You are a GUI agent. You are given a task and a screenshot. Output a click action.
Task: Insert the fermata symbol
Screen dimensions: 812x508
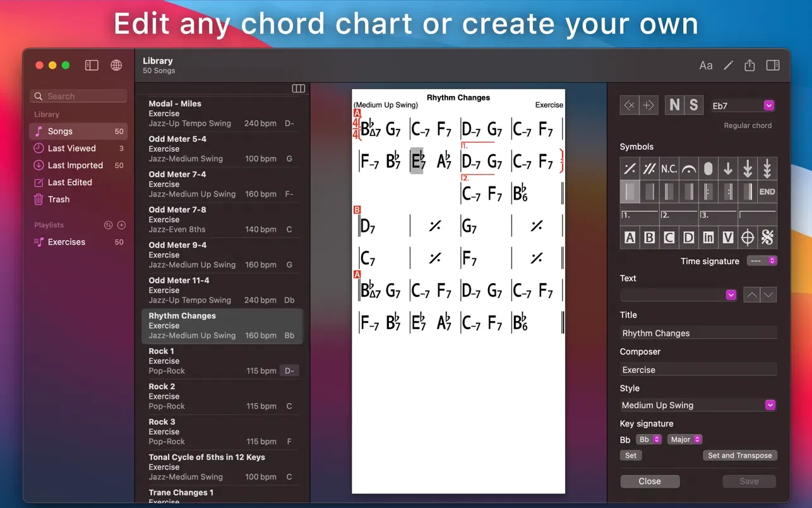688,169
